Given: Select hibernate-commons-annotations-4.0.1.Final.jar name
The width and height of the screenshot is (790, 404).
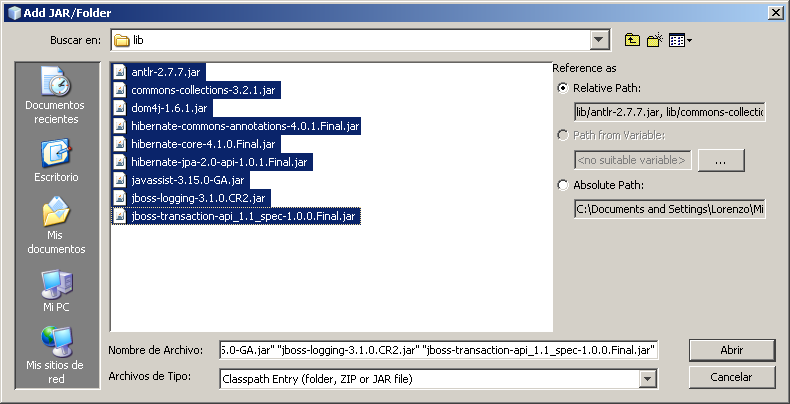Looking at the screenshot, I should coord(245,126).
